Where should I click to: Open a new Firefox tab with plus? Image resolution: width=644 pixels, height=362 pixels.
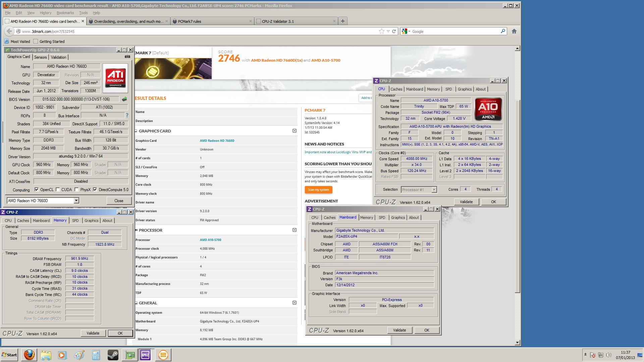pyautogui.click(x=342, y=21)
